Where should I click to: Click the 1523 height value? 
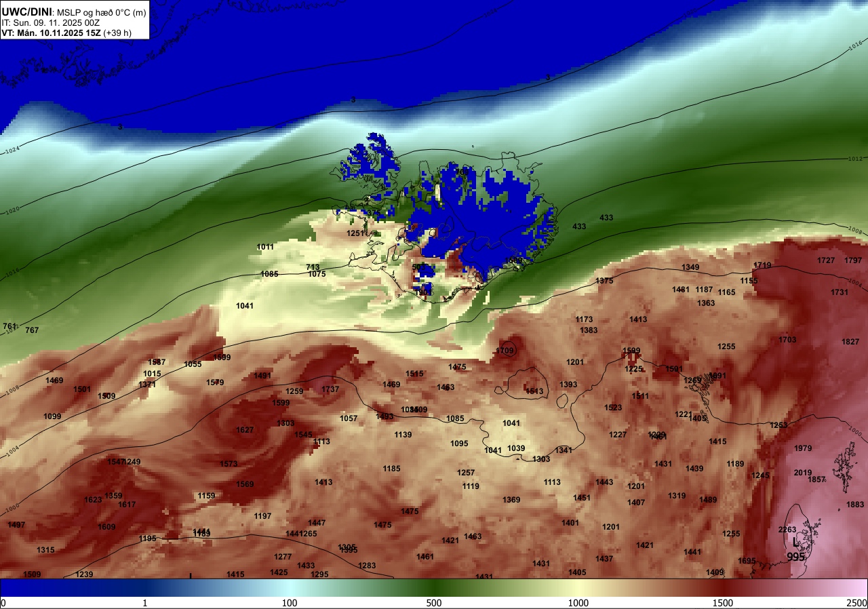613,408
